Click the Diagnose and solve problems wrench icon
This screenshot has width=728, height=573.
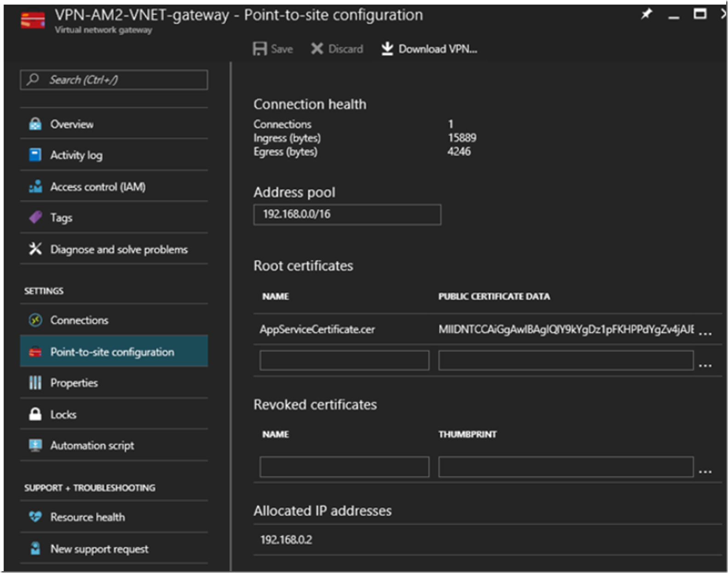click(x=35, y=249)
